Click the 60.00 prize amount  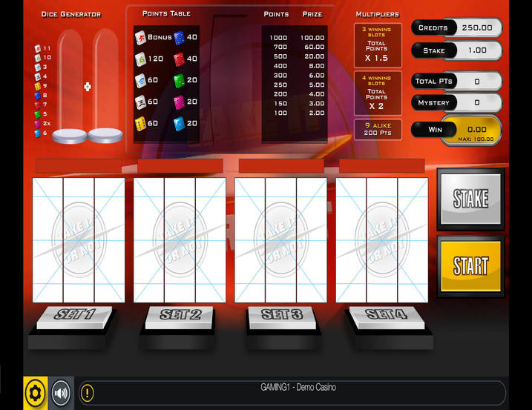tap(314, 47)
